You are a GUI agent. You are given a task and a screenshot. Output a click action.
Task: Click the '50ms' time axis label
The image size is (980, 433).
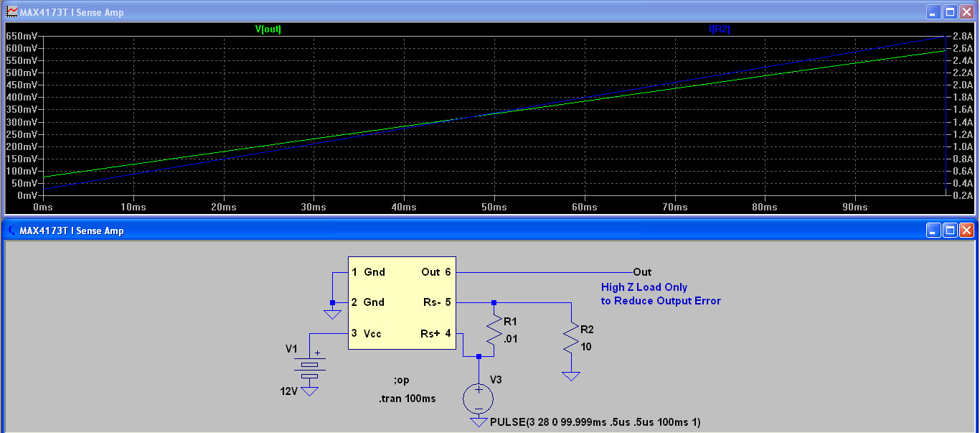494,207
